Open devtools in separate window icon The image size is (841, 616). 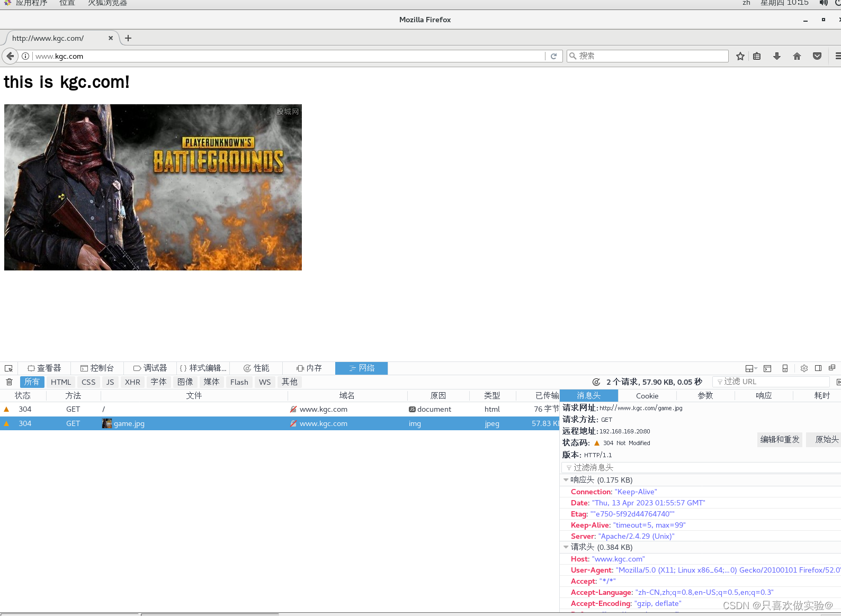coord(832,368)
